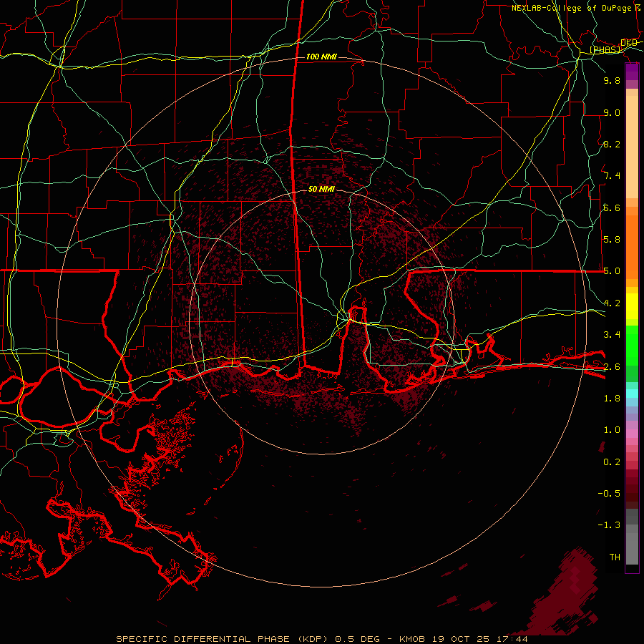Click the "7.4" color scale value

[612, 176]
